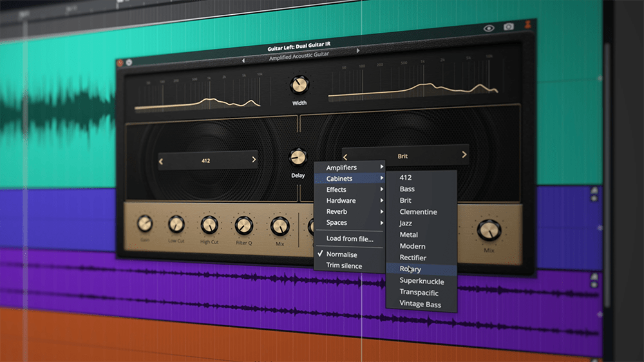Click the High Cut knob
Screen dimensions: 644x362
point(209,225)
